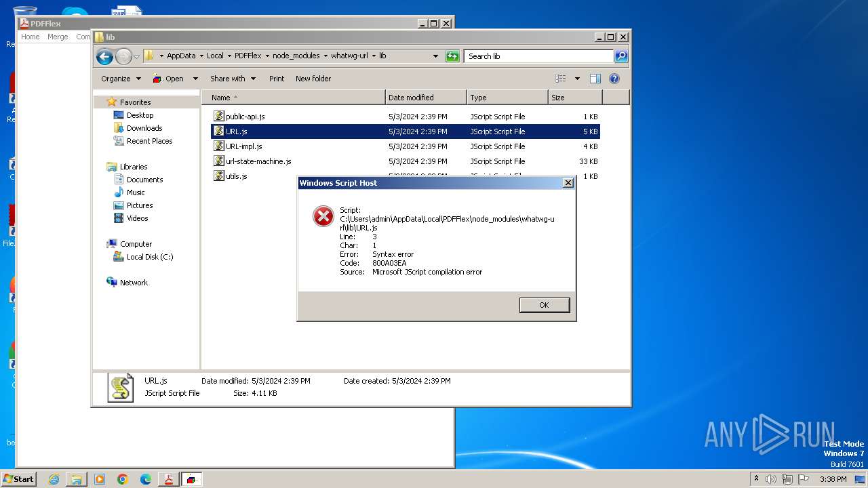Open Music library
Viewport: 868px width, 488px height.
pyautogui.click(x=136, y=192)
